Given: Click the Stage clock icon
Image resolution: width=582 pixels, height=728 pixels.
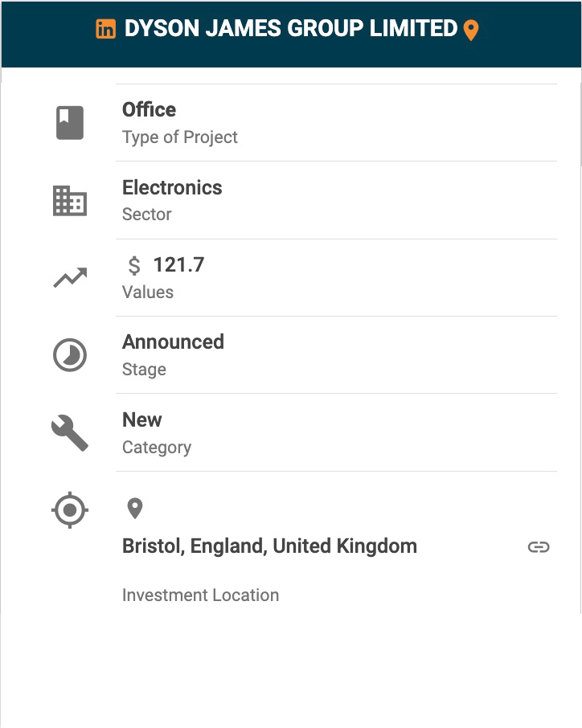Looking at the screenshot, I should (x=70, y=355).
